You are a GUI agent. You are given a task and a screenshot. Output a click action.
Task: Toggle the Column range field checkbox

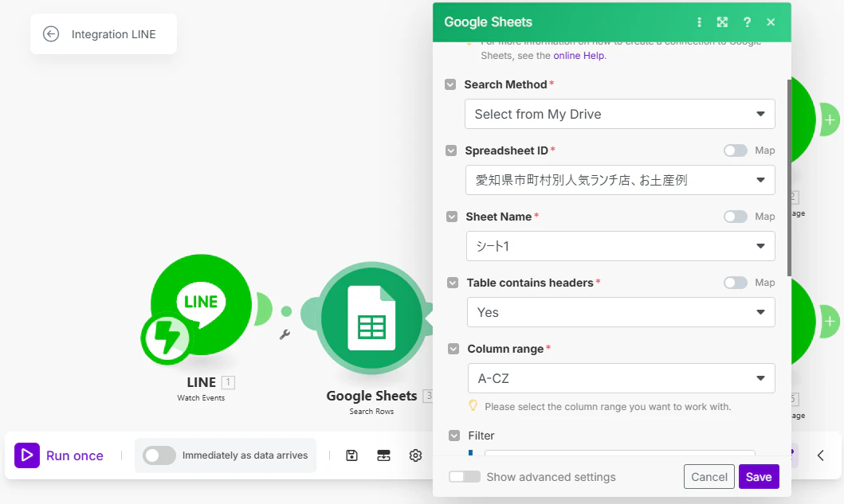[453, 349]
